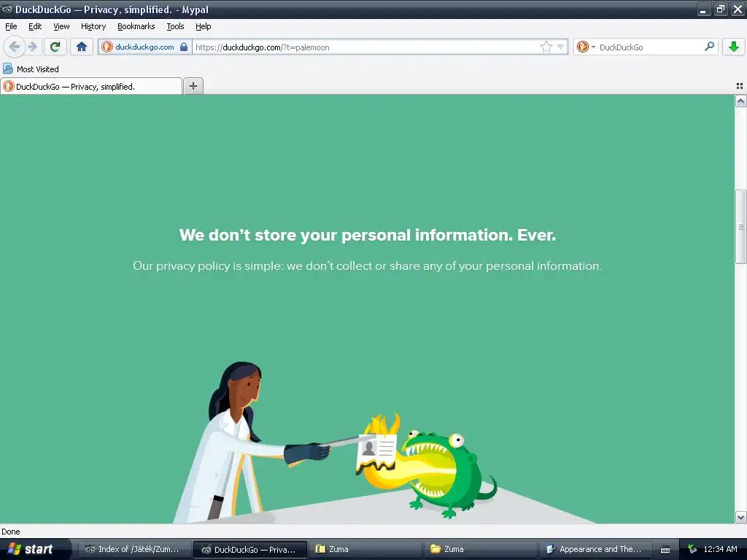Go to the home page via house icon

coord(82,47)
